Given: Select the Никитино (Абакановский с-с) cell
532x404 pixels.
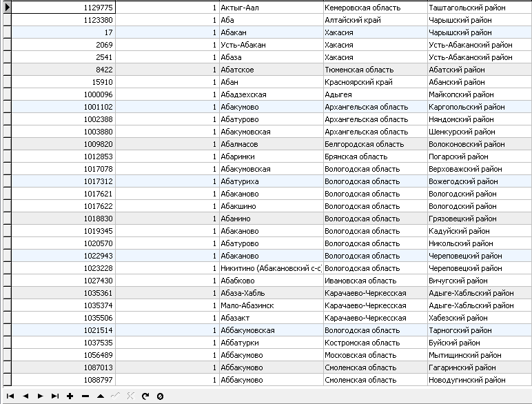Looking at the screenshot, I should pyautogui.click(x=270, y=268).
